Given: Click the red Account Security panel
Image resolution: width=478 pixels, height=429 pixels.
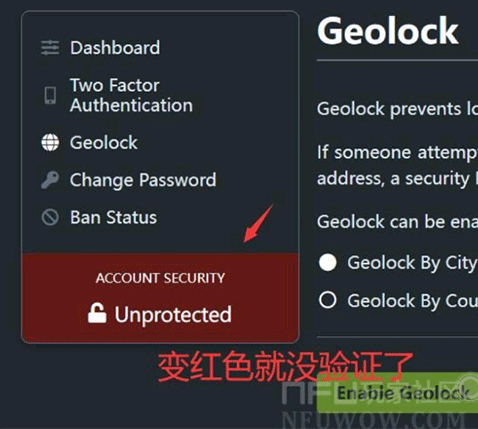Looking at the screenshot, I should point(160,298).
